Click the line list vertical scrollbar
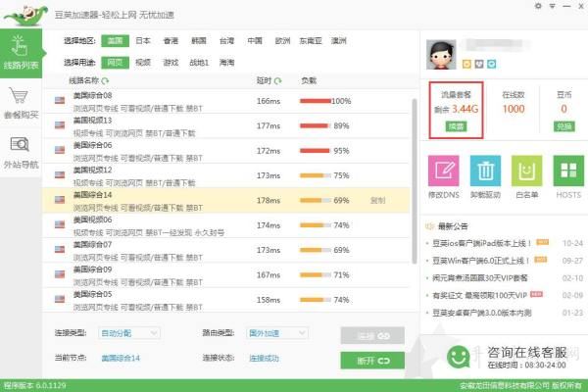The height and width of the screenshot is (392, 588). point(415,181)
